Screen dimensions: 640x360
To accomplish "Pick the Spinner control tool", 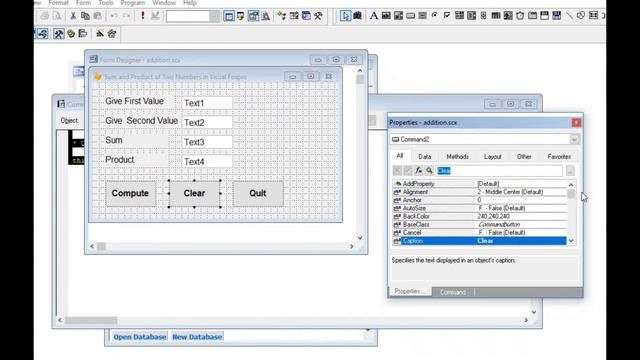I will point(484,16).
